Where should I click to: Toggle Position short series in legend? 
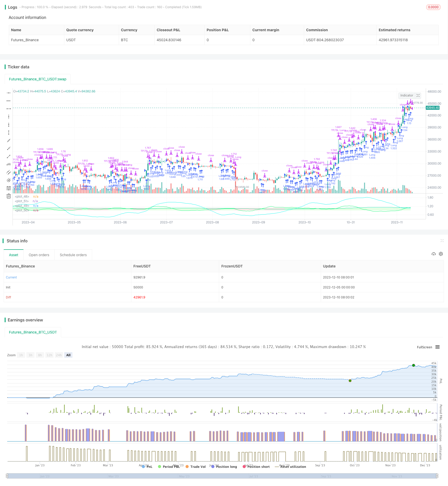[x=256, y=467]
